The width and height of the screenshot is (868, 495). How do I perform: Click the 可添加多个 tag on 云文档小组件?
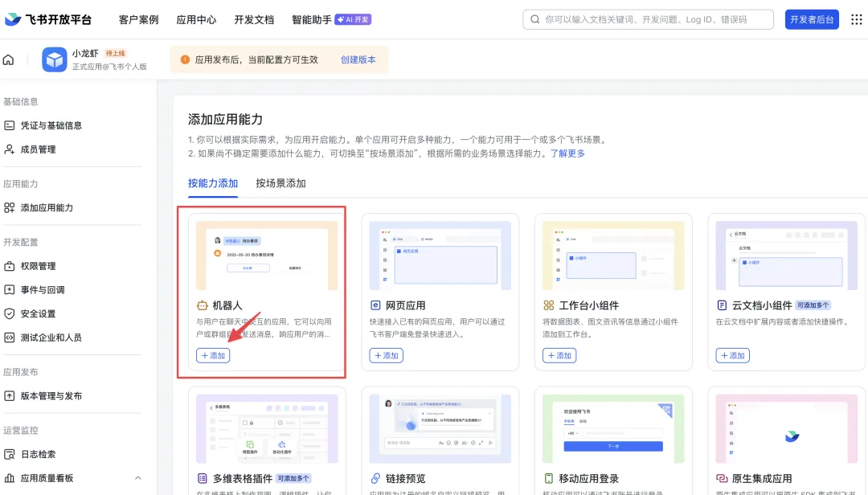coord(813,305)
